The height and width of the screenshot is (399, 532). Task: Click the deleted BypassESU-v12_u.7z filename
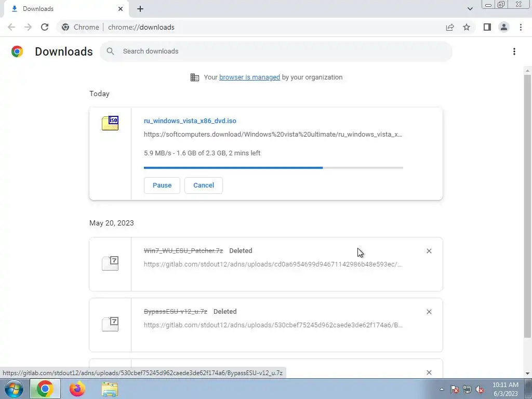pos(176,312)
